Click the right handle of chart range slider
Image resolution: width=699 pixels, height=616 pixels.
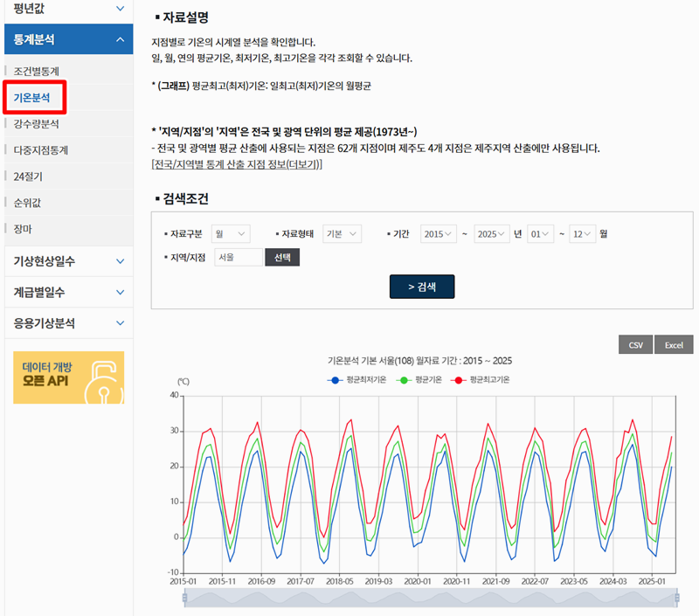coord(676,598)
